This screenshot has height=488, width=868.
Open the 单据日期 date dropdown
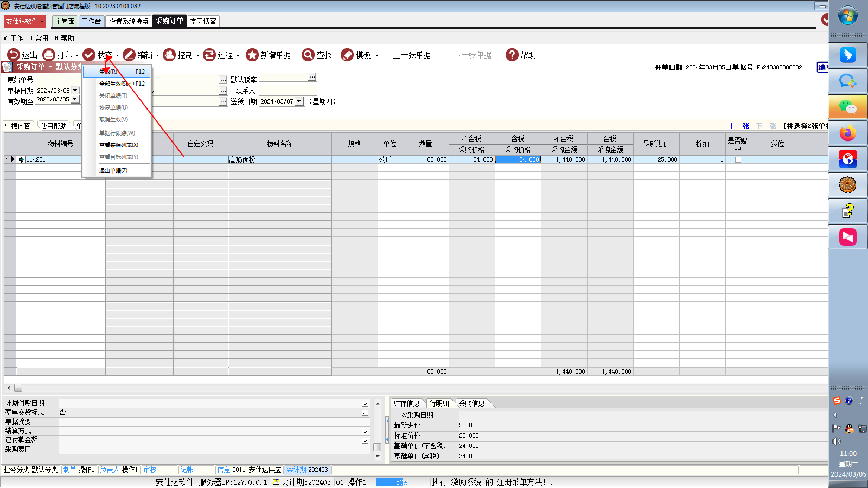tap(75, 91)
